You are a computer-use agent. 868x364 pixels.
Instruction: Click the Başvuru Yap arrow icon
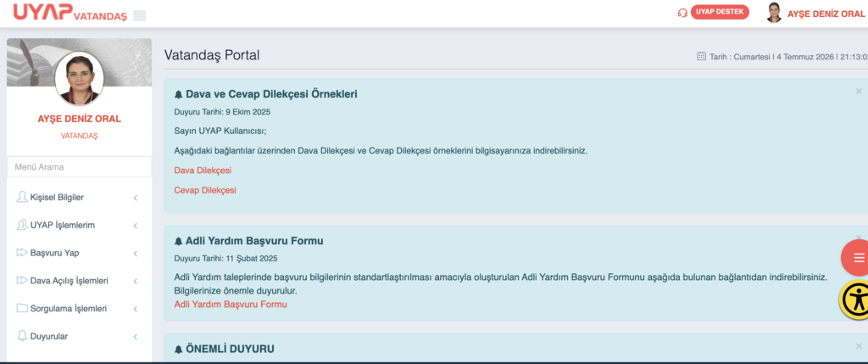(x=22, y=253)
